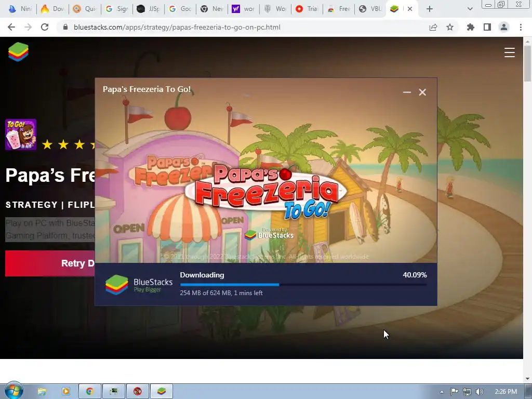The height and width of the screenshot is (399, 532).
Task: Go back to previous page in browser
Action: point(11,27)
